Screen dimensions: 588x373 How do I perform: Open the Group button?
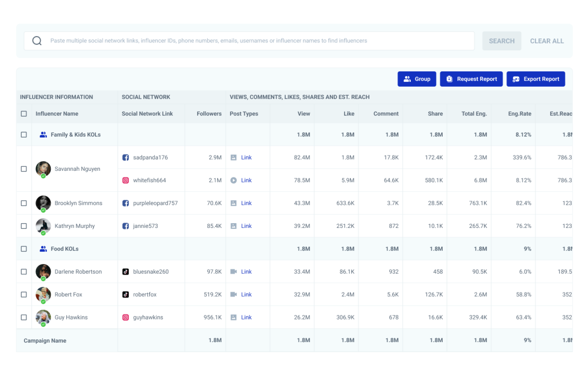pos(417,79)
